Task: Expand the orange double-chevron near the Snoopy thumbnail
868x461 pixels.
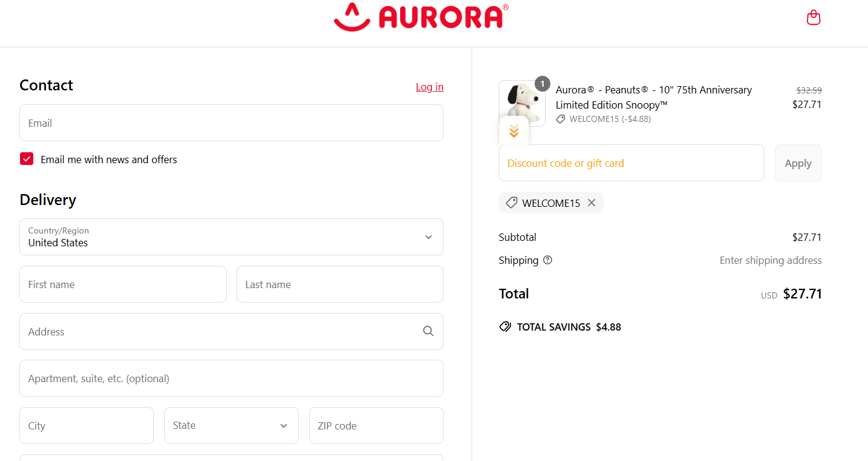Action: click(513, 131)
